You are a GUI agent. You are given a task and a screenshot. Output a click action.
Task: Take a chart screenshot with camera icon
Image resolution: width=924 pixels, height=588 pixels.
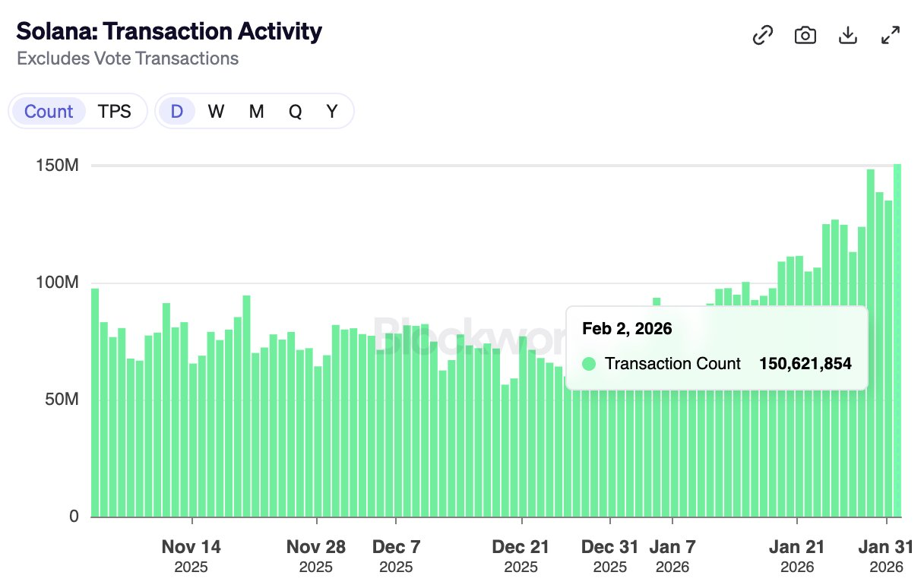pyautogui.click(x=805, y=36)
